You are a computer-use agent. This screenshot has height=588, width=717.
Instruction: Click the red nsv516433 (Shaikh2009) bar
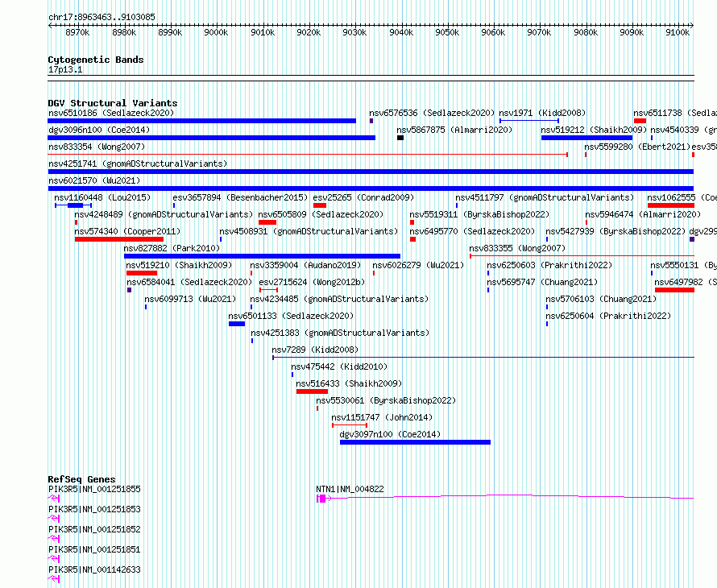click(312, 391)
